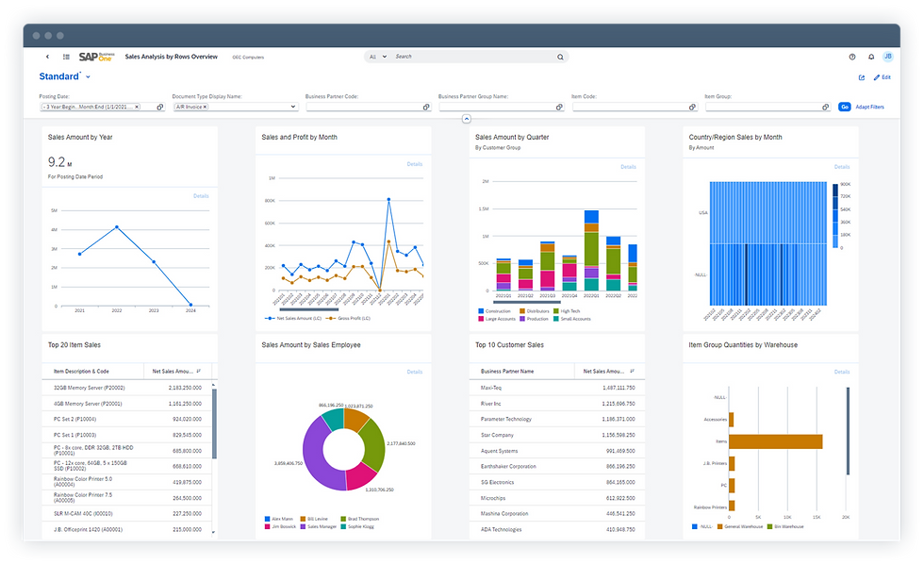The width and height of the screenshot is (924, 565).
Task: Click the search magnifier icon
Action: coord(560,57)
